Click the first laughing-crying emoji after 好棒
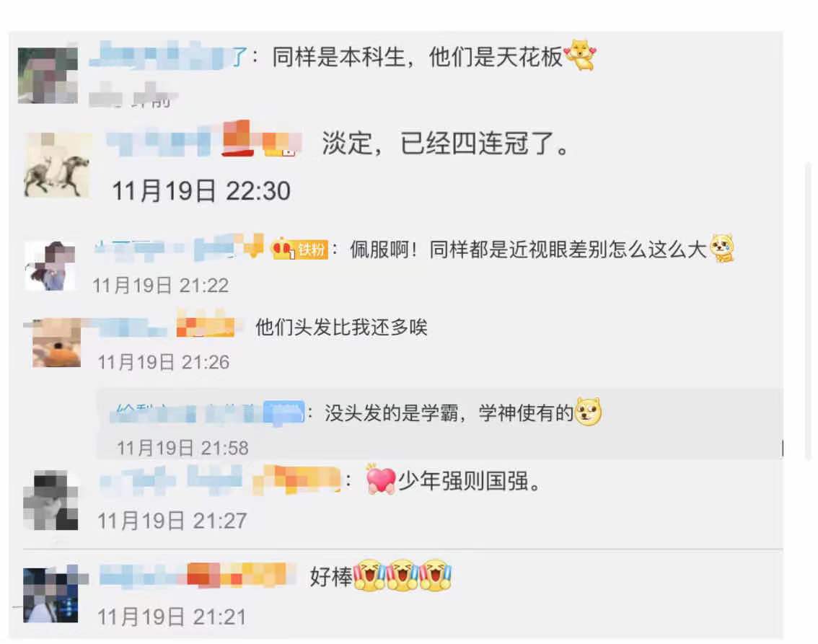Viewport: 818px width, 644px height. click(369, 575)
